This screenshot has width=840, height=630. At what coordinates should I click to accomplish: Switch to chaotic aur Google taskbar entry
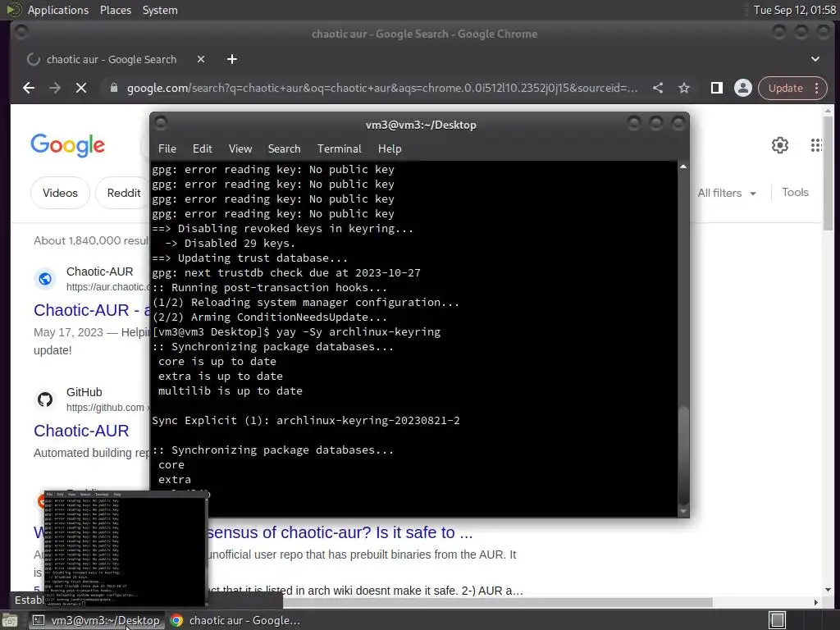(x=235, y=620)
